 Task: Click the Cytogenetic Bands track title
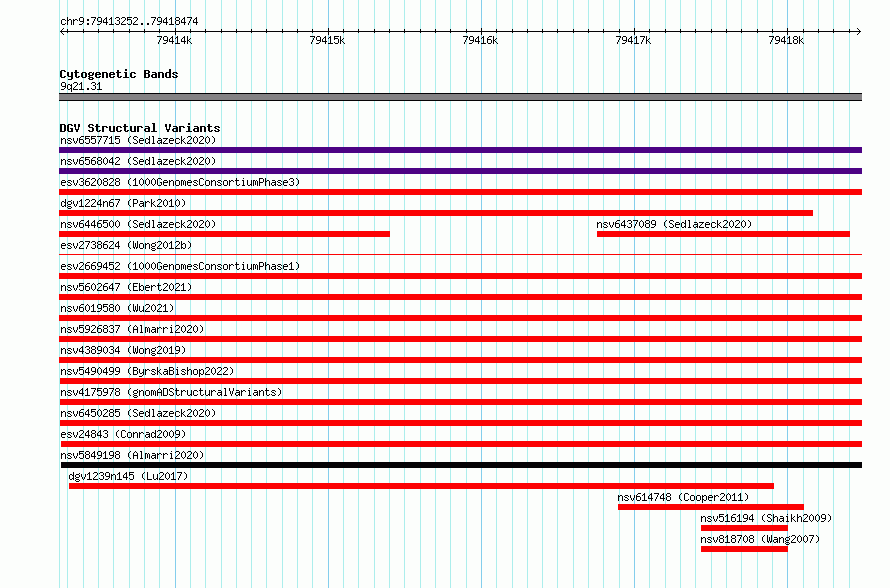tap(119, 74)
